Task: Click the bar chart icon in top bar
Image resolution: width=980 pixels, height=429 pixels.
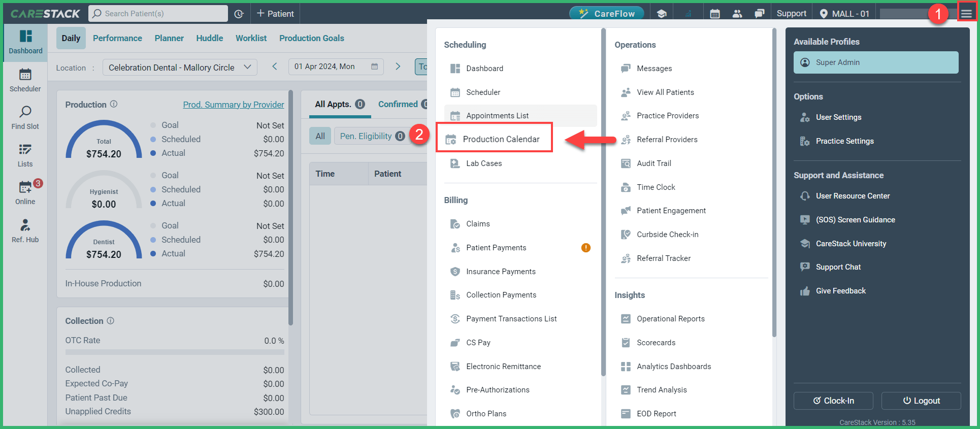Action: [688, 14]
